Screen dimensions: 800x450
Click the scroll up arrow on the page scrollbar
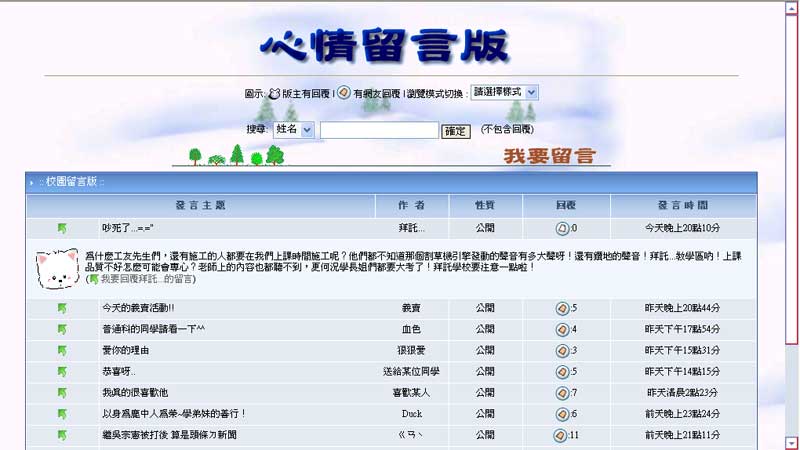click(792, 8)
